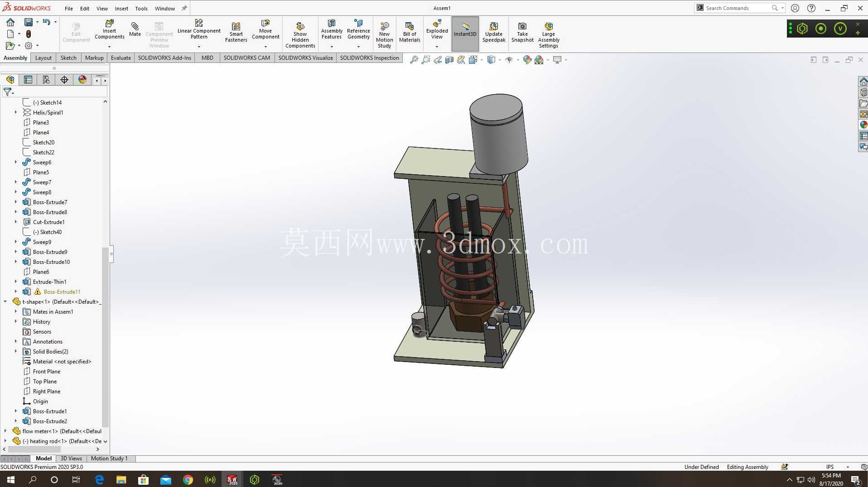Open the Motion Study 1 tab
This screenshot has height=487, width=868.
[109, 458]
